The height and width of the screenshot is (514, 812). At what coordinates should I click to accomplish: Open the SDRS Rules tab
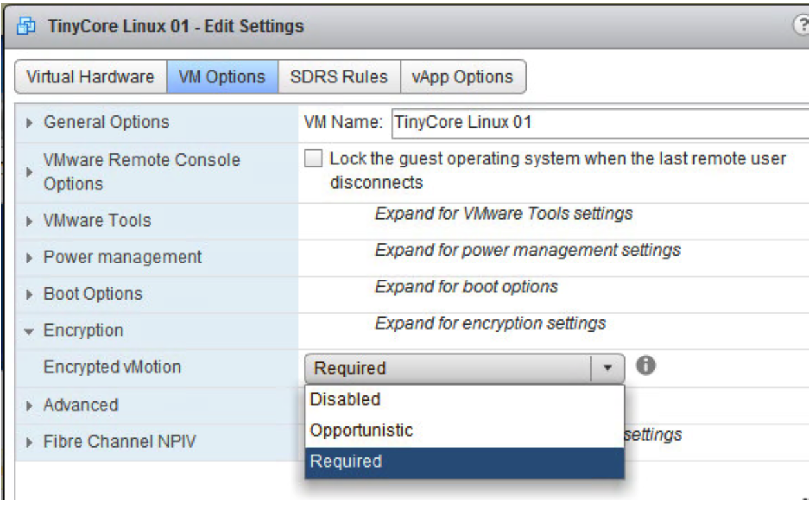pos(339,77)
